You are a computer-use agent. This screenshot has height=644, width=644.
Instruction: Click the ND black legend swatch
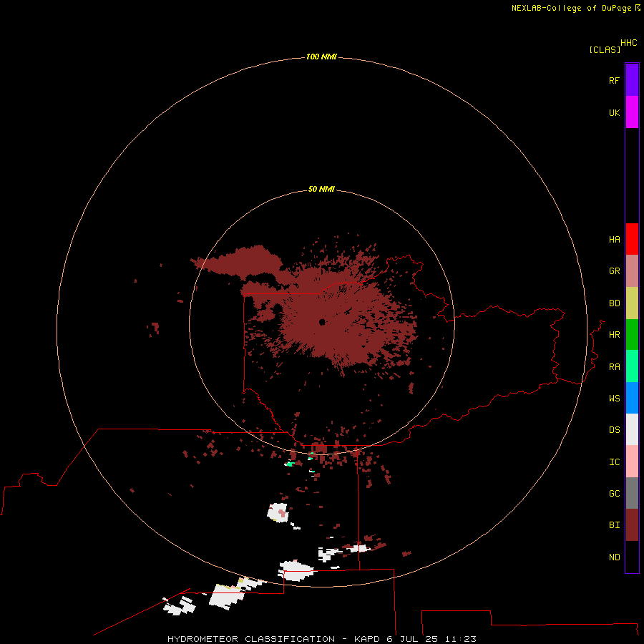pos(632,557)
